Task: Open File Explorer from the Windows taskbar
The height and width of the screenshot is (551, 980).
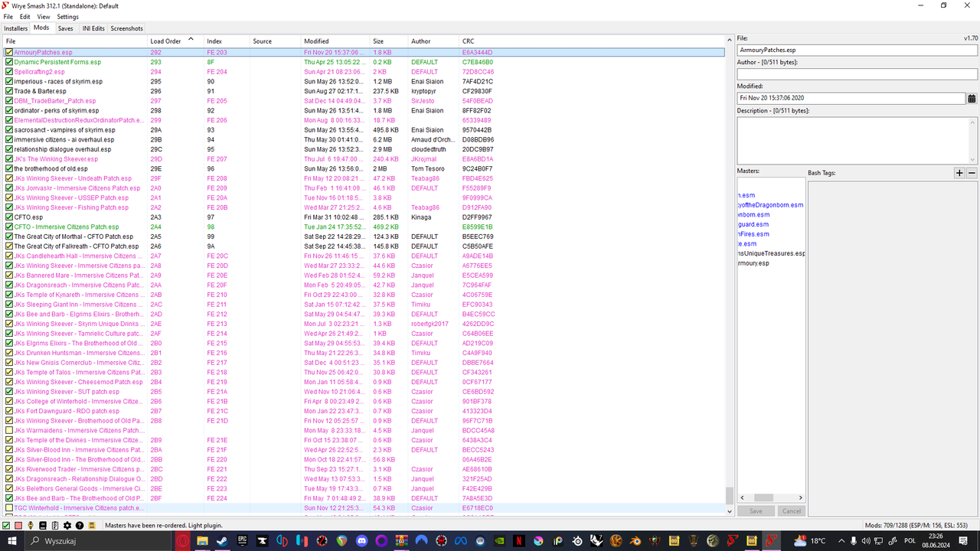Action: (202, 540)
